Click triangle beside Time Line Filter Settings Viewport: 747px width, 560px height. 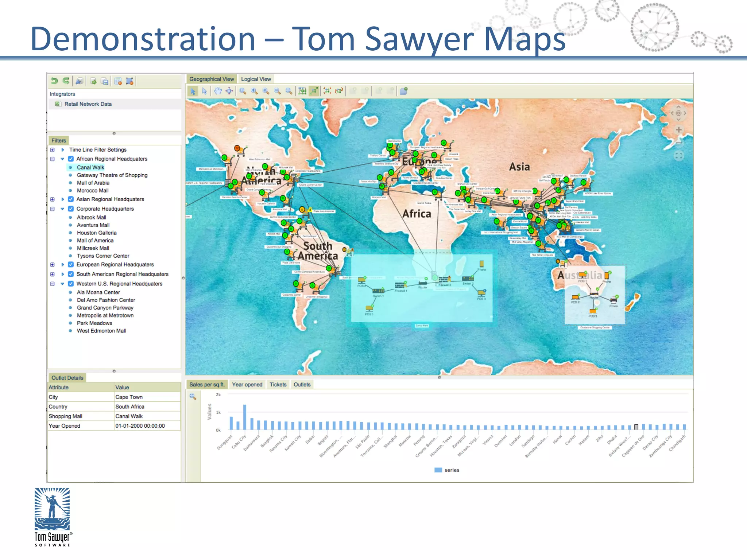pos(63,150)
